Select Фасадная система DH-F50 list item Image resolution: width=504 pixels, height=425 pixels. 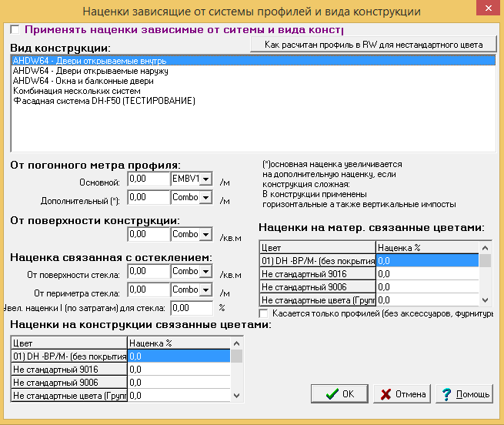pyautogui.click(x=104, y=101)
